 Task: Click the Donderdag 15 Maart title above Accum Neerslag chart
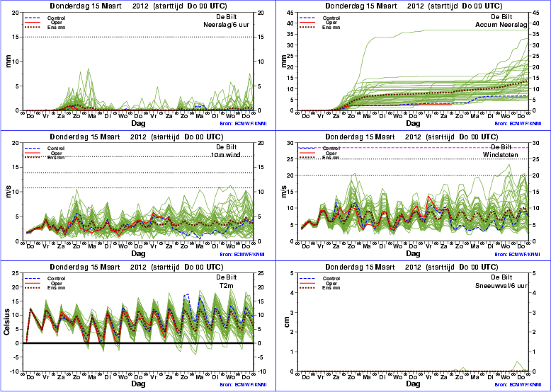pyautogui.click(x=414, y=6)
